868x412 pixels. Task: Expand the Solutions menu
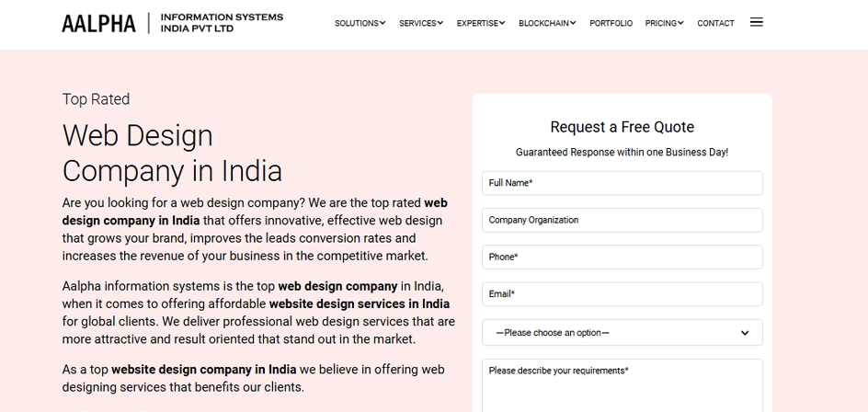click(360, 23)
